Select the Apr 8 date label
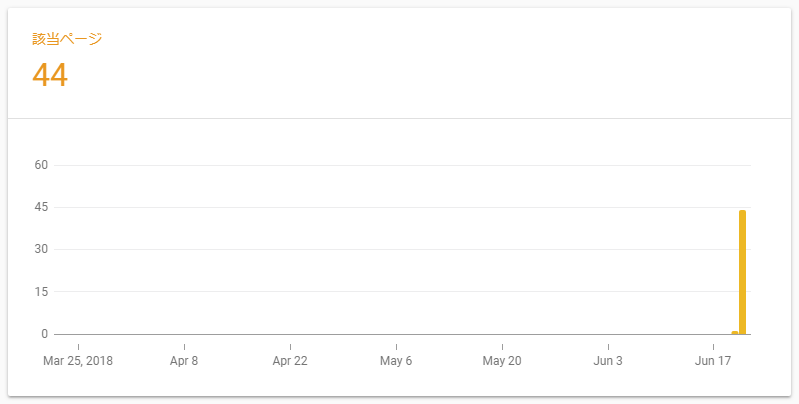Viewport: 799px width, 404px height. pos(184,361)
